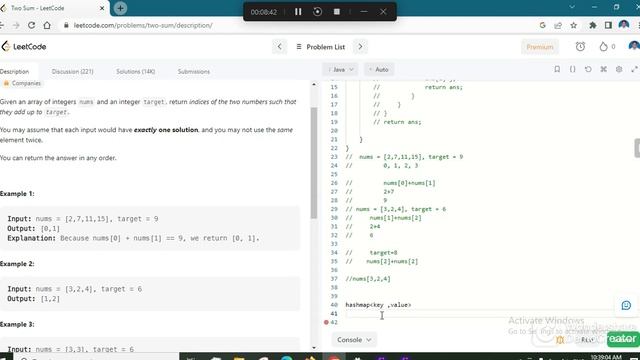Open the Auto dropdown in editor

tap(379, 69)
